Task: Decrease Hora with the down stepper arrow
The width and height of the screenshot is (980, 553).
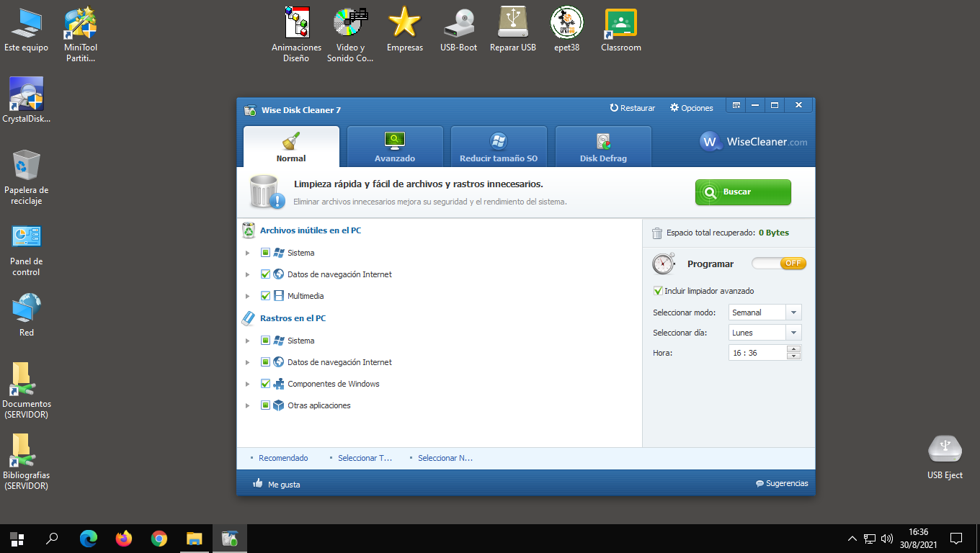Action: 794,356
